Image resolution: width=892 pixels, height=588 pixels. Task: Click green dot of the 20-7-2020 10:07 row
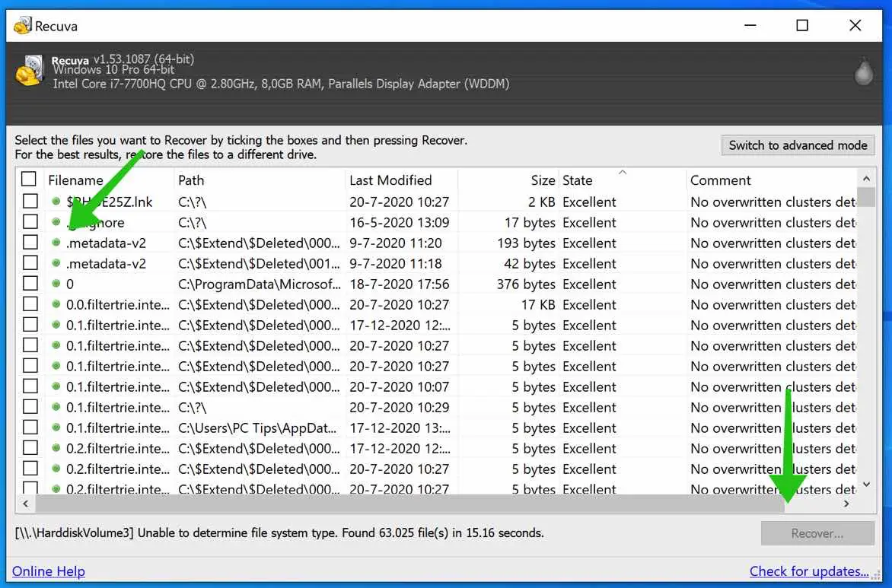(56, 386)
